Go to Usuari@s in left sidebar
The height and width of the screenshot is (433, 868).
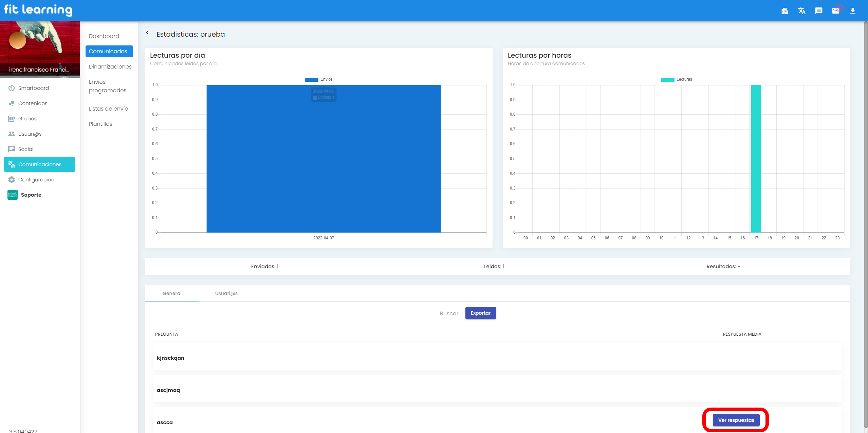click(x=30, y=134)
